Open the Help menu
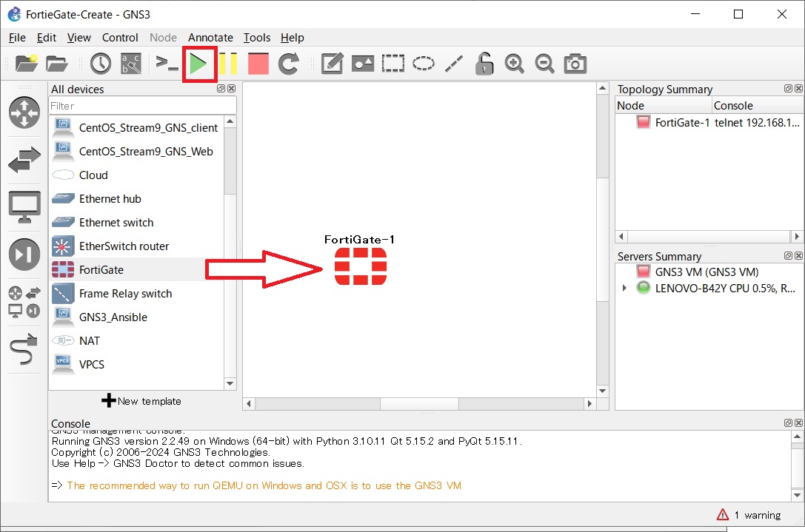The height and width of the screenshot is (532, 805). tap(292, 38)
